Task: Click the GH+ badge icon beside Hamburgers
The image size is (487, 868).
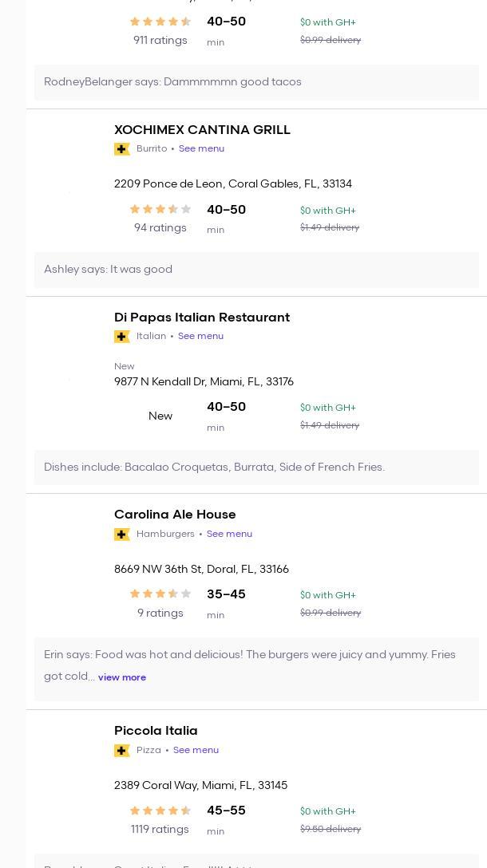Action: [x=122, y=535]
